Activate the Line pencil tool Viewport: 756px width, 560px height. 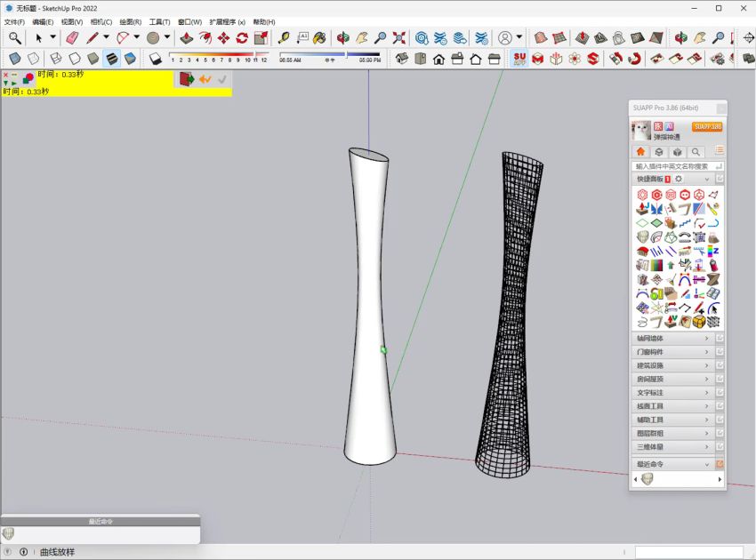92,37
